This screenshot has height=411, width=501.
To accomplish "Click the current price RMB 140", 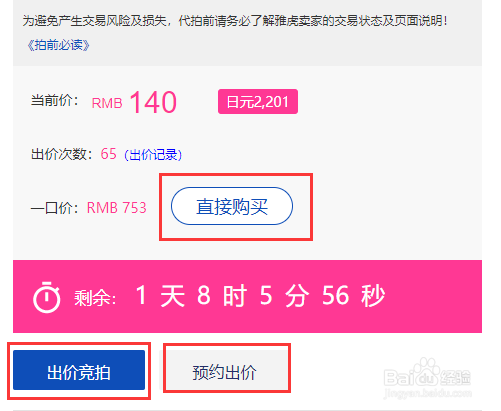I will tap(134, 102).
